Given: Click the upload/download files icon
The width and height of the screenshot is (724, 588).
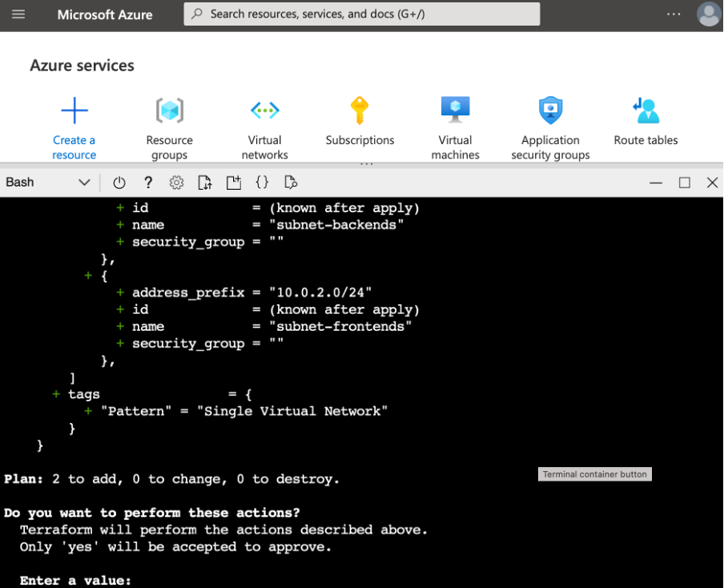Looking at the screenshot, I should click(205, 183).
